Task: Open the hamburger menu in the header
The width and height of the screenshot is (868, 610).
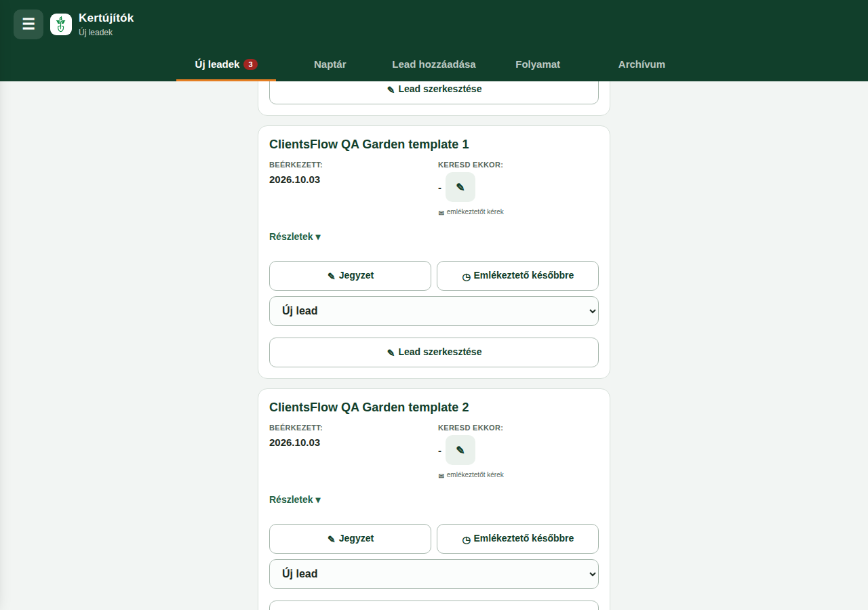Action: click(x=28, y=24)
